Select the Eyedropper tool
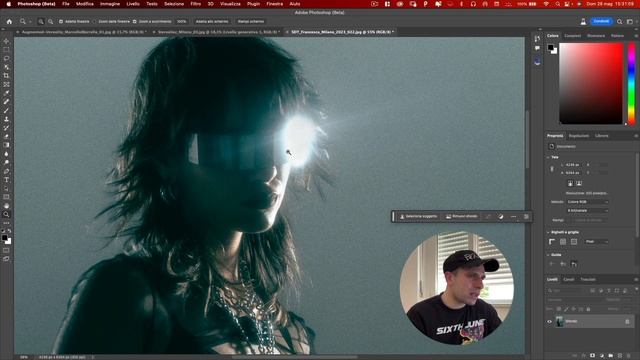Viewport: 640px width, 360px height. pyautogui.click(x=6, y=93)
